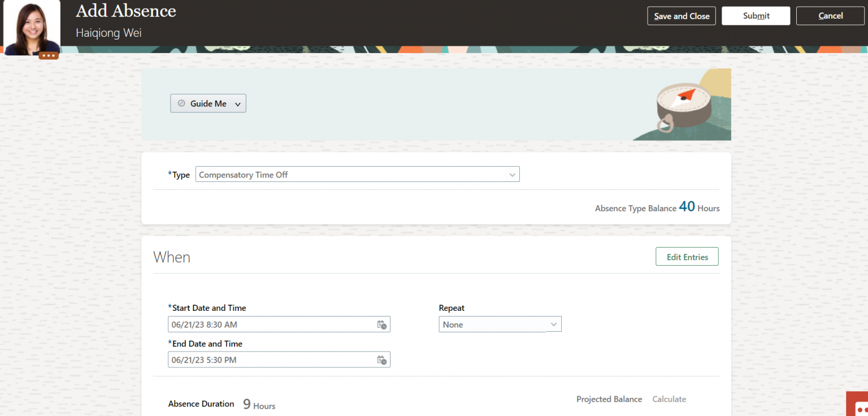Click the Edit Entries button
This screenshot has height=416, width=868.
pyautogui.click(x=687, y=257)
